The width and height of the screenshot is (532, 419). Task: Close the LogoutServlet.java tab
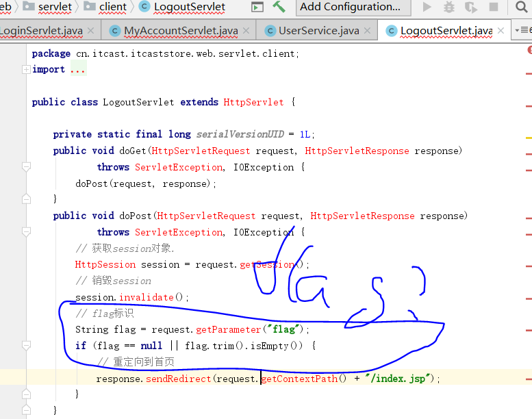pyautogui.click(x=501, y=31)
